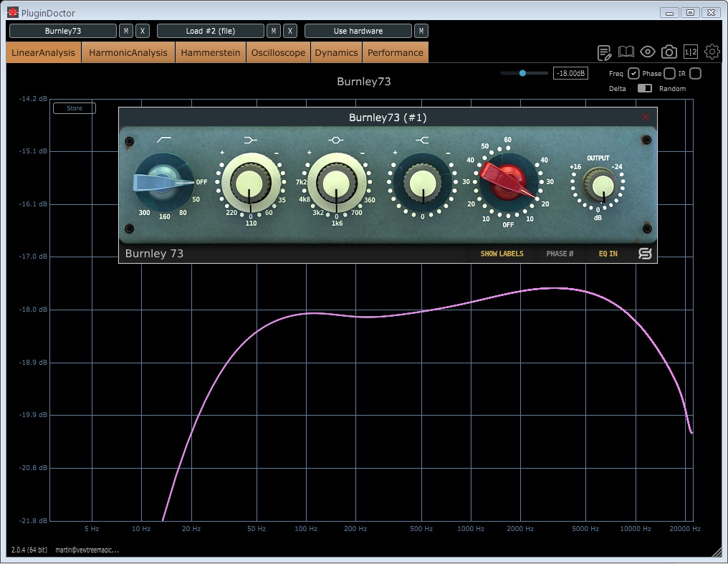Image resolution: width=728 pixels, height=564 pixels.
Task: Take a snapshot with the camera icon
Action: pos(669,52)
